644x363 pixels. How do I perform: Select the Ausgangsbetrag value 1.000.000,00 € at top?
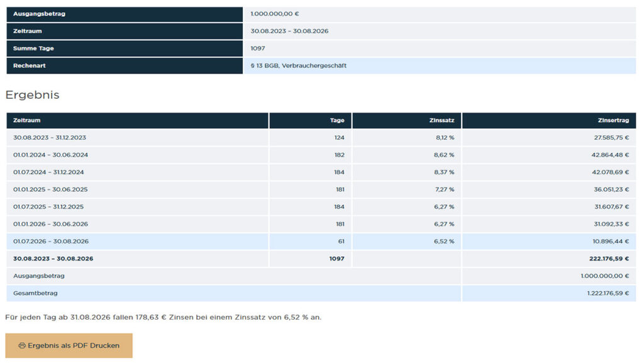pos(275,14)
